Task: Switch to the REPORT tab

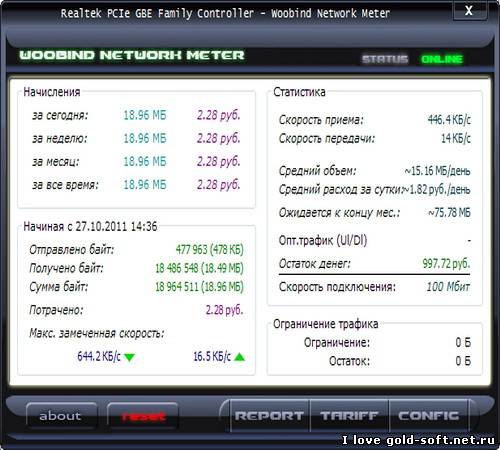Action: click(269, 416)
